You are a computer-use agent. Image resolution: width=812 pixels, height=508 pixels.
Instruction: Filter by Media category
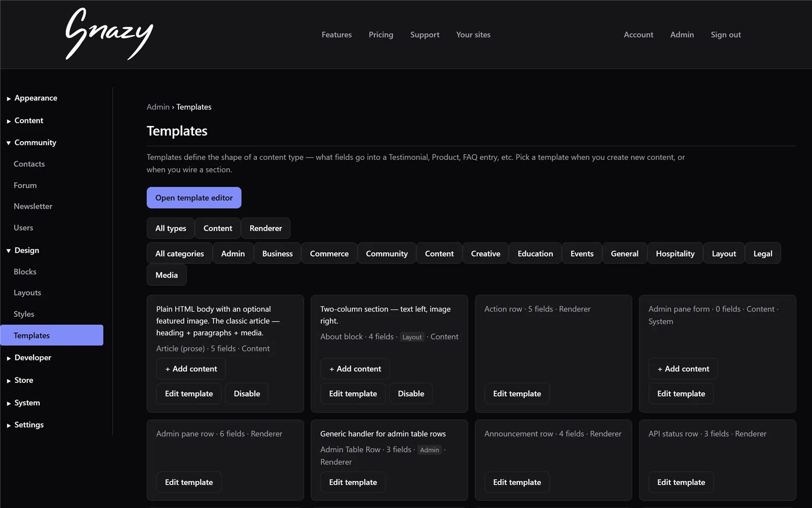click(166, 275)
